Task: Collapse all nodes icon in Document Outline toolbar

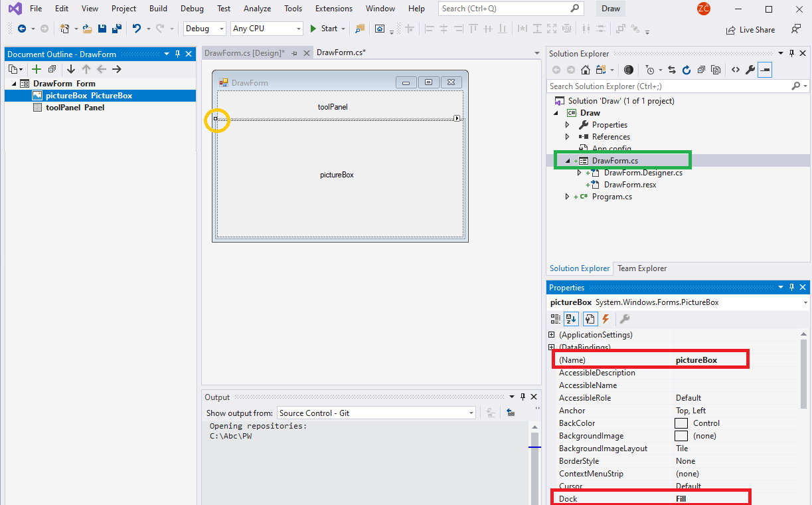Action: [52, 69]
